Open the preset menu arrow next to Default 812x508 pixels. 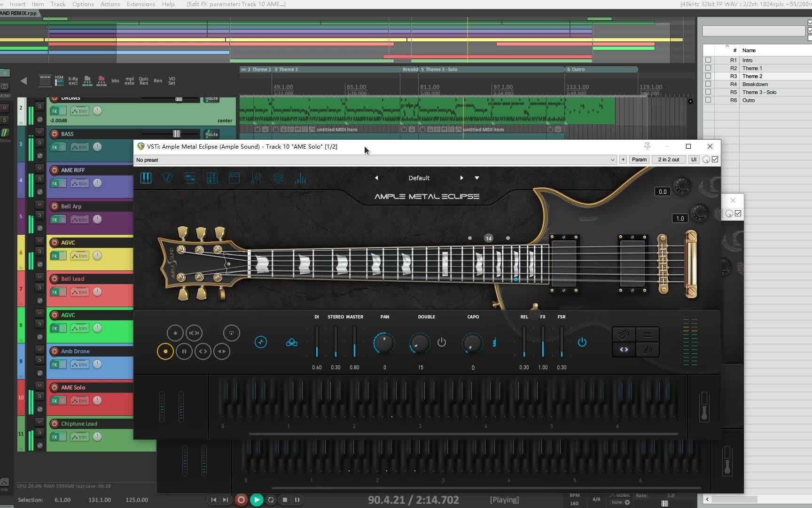click(x=477, y=178)
